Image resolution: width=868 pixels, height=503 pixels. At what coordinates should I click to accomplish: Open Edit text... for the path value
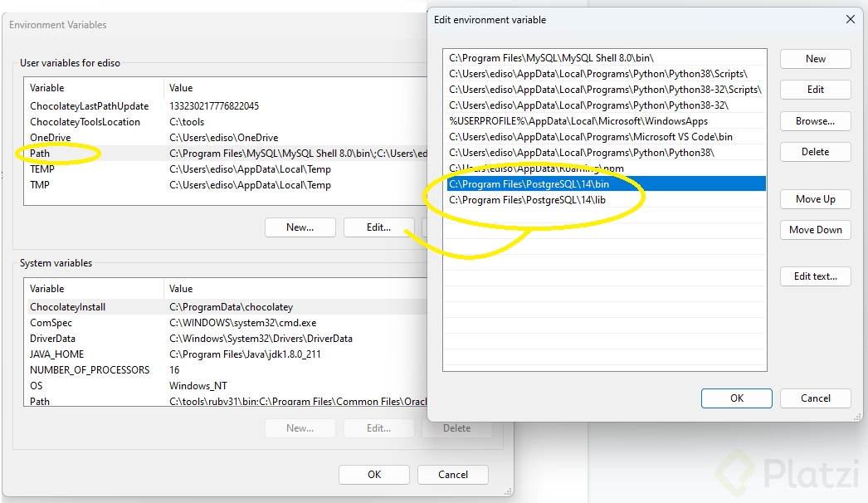816,276
